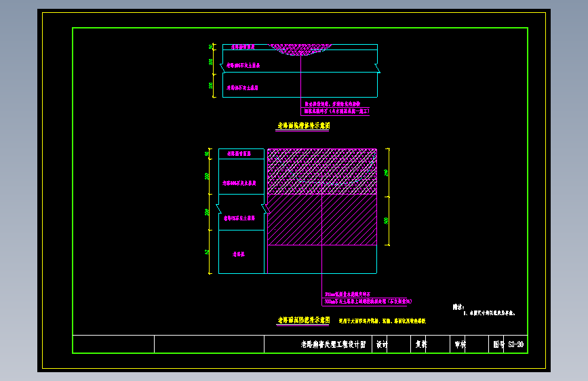Click the green '400' dimension on right side
This screenshot has width=588, height=381.
(x=386, y=221)
